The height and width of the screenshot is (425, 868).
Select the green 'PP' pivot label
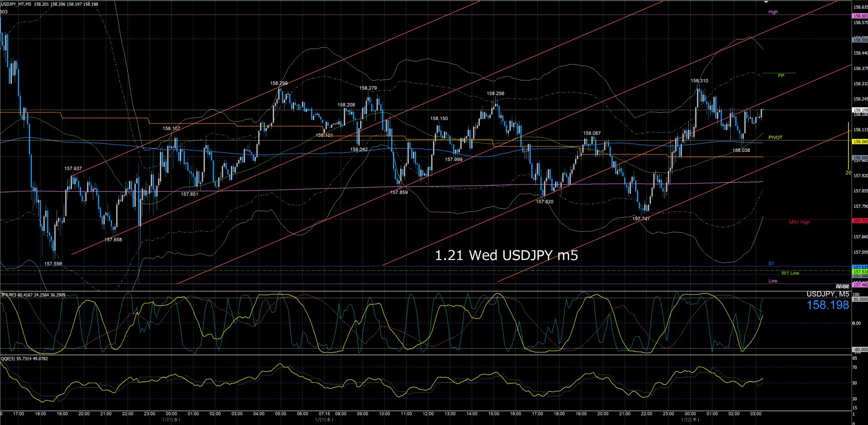(x=781, y=75)
